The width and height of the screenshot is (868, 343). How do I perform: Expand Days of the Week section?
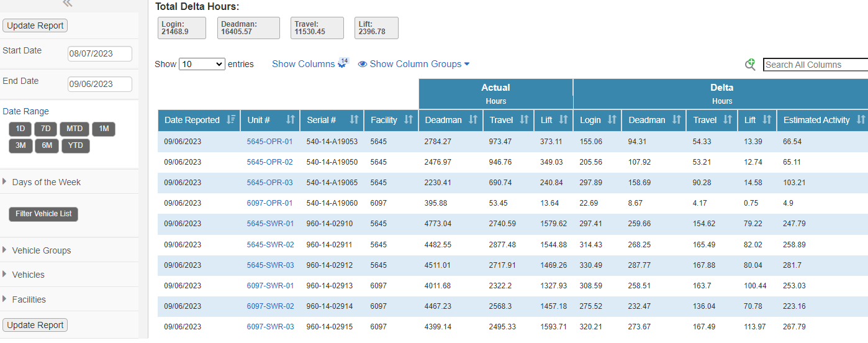tap(46, 182)
